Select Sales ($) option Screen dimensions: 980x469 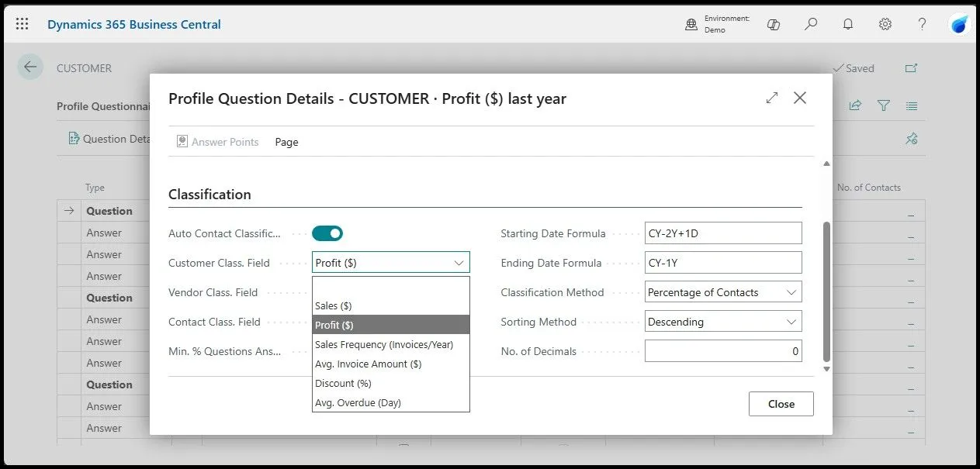tap(391, 305)
